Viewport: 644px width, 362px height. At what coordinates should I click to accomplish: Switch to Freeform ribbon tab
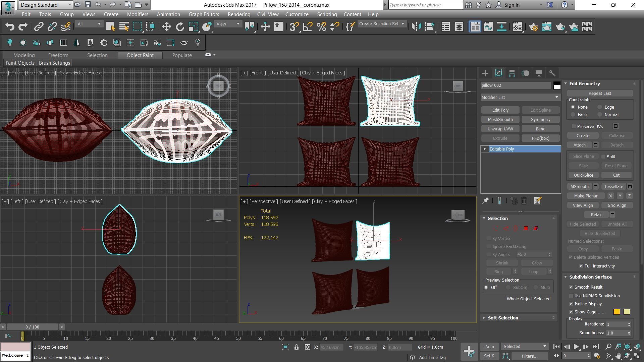[x=58, y=55]
